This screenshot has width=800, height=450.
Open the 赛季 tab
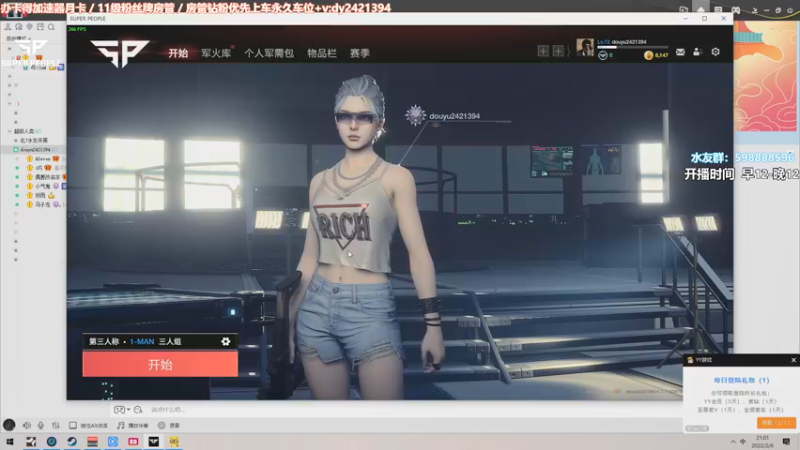pos(360,53)
